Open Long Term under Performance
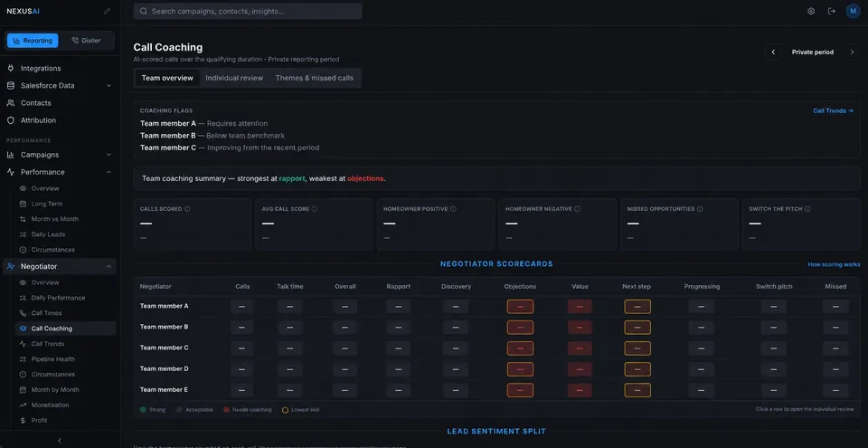868x448 pixels. point(47,204)
